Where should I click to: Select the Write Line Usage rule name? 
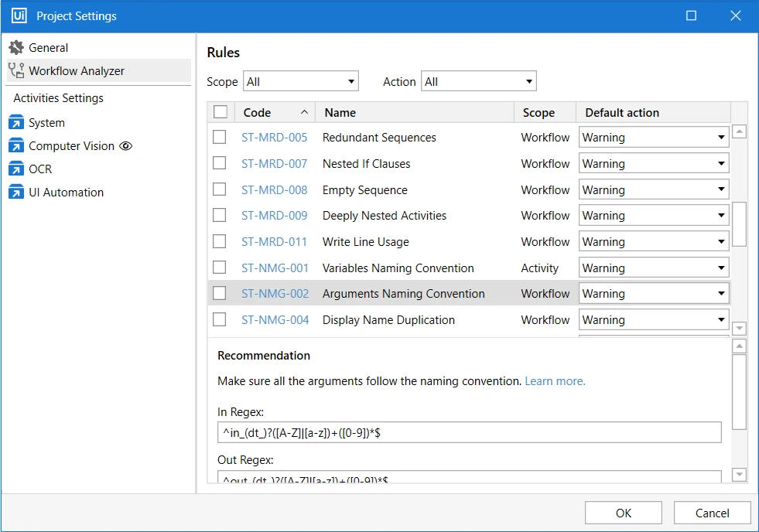pyautogui.click(x=365, y=241)
